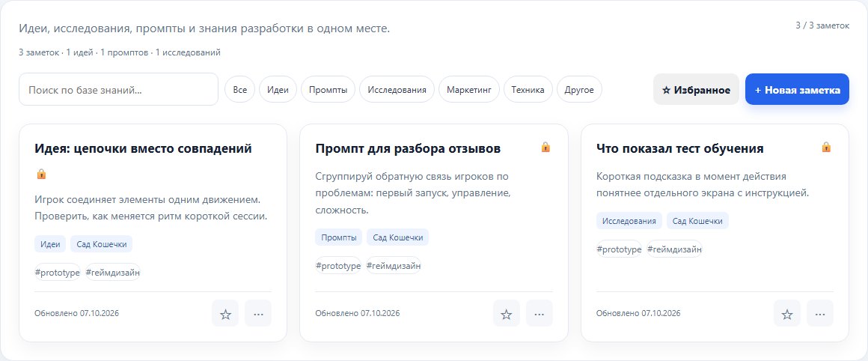The image size is (868, 361).
Task: Select the 'Все' filter chip
Action: tap(239, 90)
